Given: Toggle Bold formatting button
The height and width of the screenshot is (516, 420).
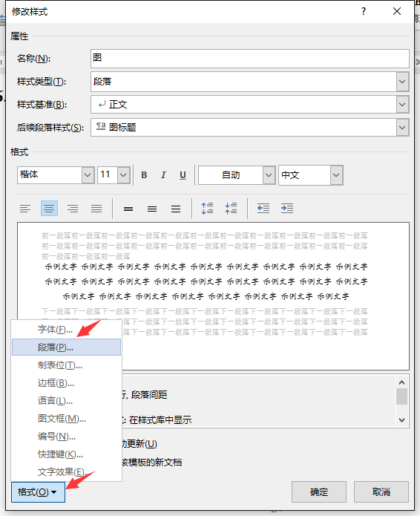Looking at the screenshot, I should pos(144,175).
